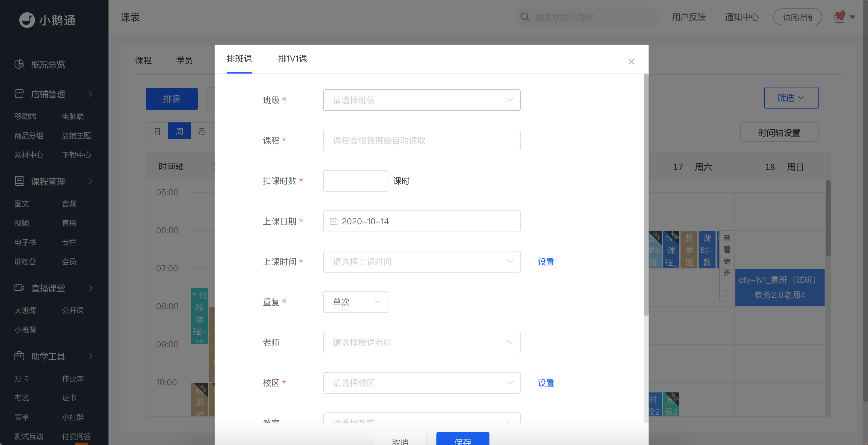Image resolution: width=868 pixels, height=445 pixels.
Task: Open 素材中心 in sidebar
Action: [29, 155]
